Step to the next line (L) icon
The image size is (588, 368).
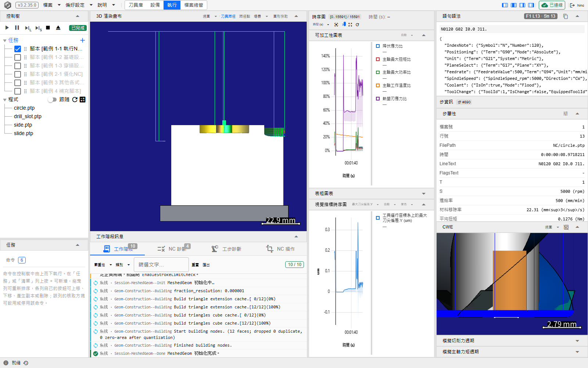(x=28, y=28)
